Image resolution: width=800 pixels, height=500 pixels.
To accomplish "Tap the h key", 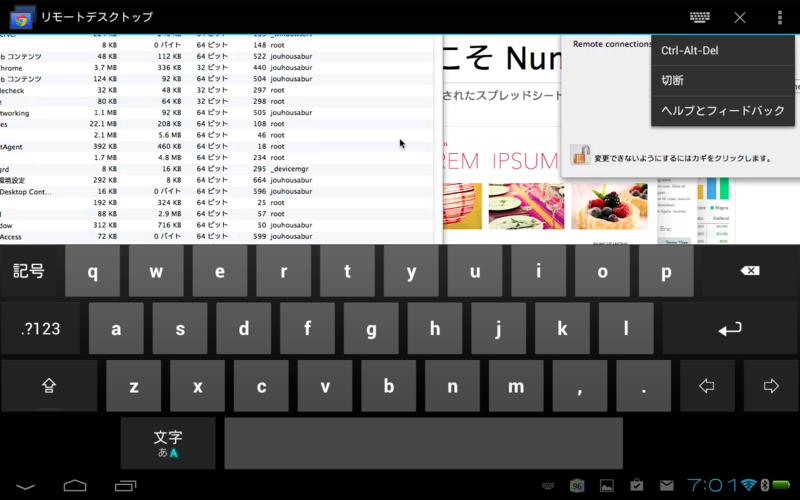I will [x=435, y=329].
